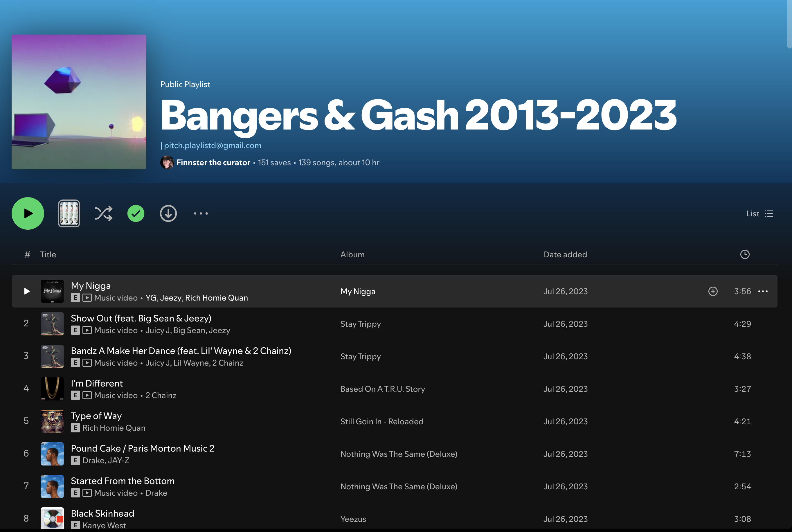Toggle shuffle for the playlist
The width and height of the screenshot is (792, 532).
pyautogui.click(x=103, y=213)
